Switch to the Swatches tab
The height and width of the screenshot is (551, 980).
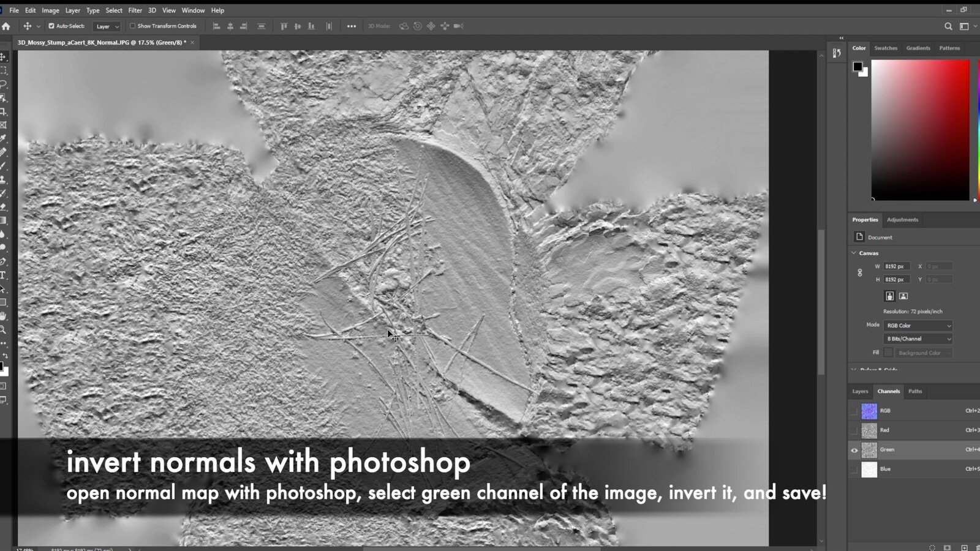(x=886, y=48)
